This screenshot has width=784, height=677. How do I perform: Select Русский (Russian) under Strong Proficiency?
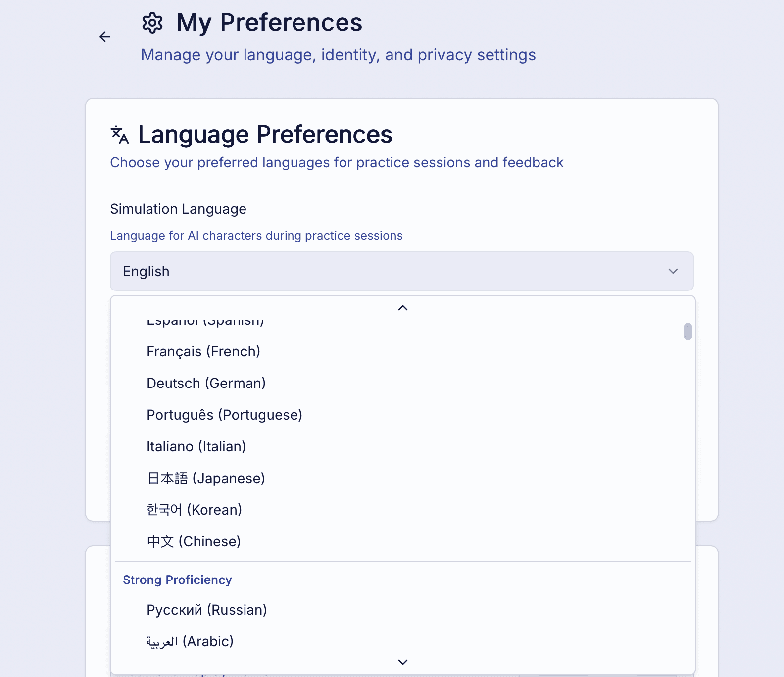[206, 610]
